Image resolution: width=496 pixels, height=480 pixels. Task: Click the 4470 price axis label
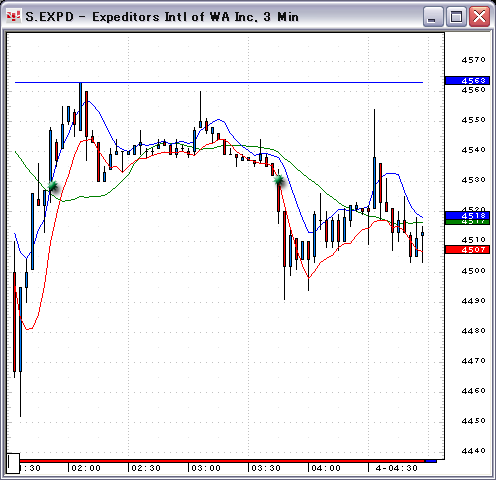[474, 361]
